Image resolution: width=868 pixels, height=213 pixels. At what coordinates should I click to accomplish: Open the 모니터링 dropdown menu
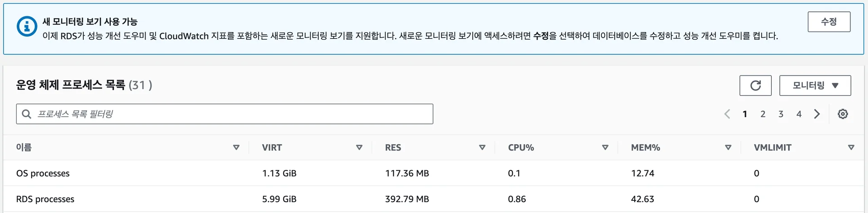(x=815, y=85)
